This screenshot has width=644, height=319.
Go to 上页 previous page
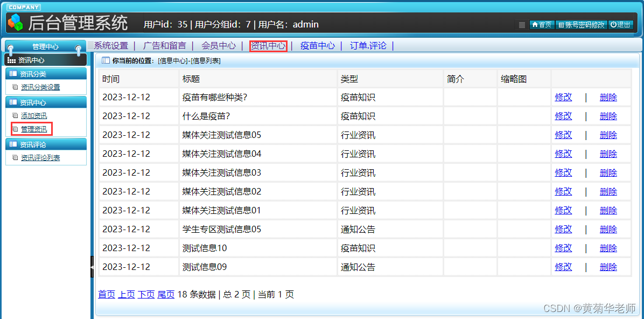(127, 294)
